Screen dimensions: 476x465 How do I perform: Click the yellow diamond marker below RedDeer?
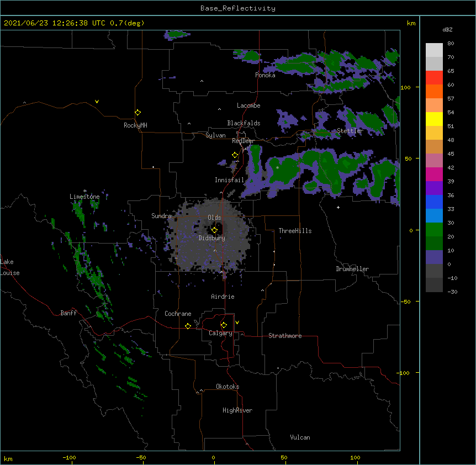point(235,155)
